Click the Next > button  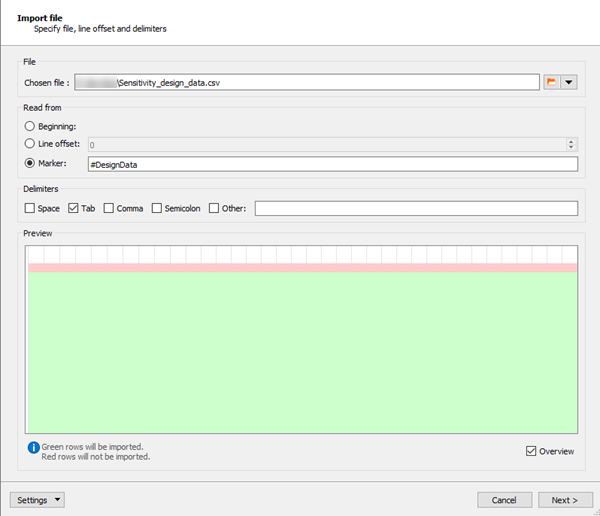tap(565, 500)
